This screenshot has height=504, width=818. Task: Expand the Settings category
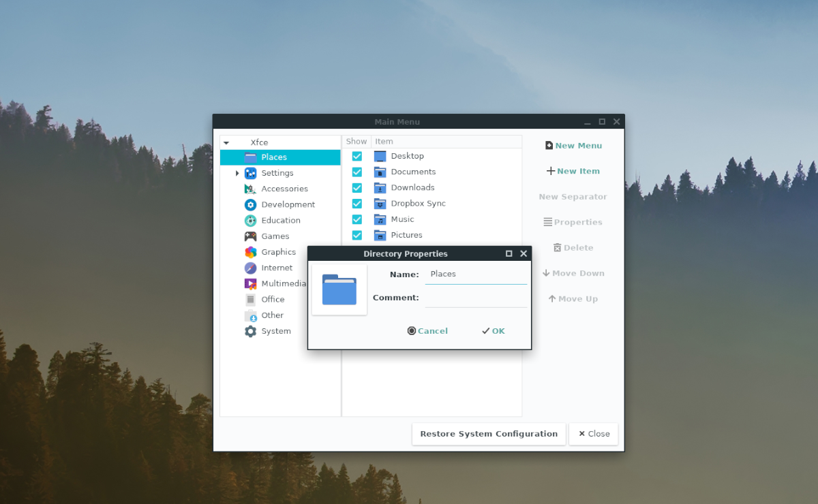click(237, 172)
